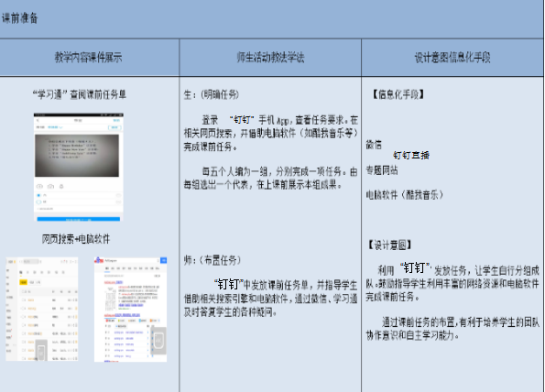The image size is (545, 392).
Task: Click the 课前准备 section heading
Action: coord(20,18)
